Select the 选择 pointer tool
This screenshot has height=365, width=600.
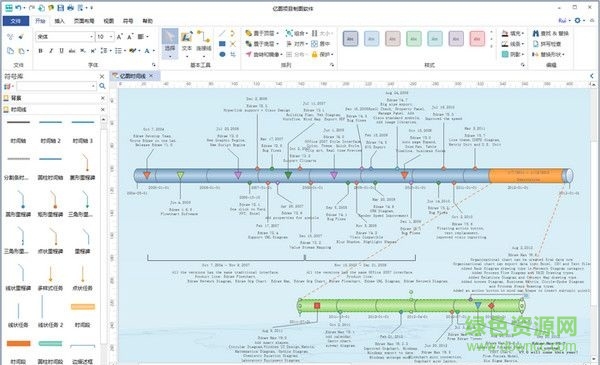click(170, 43)
